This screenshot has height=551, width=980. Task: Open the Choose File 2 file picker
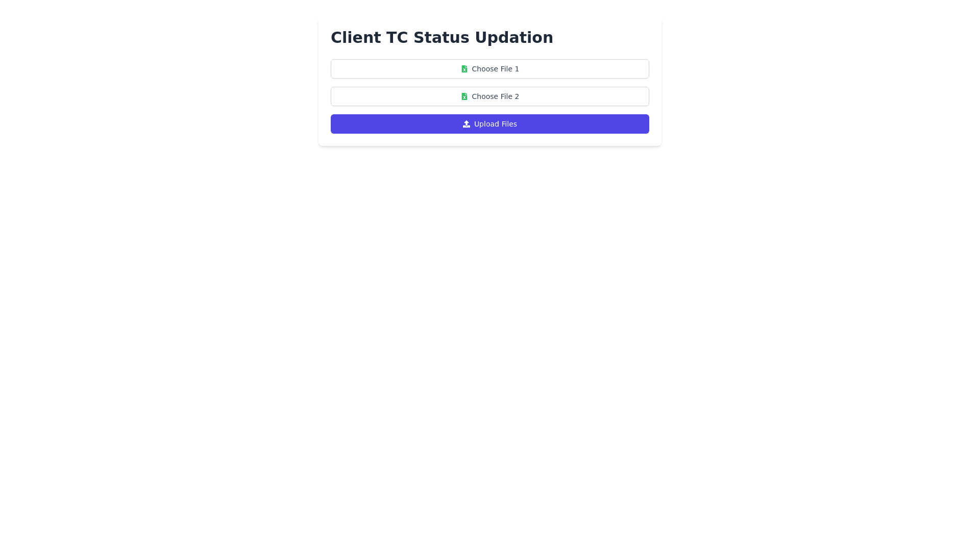[x=489, y=96]
